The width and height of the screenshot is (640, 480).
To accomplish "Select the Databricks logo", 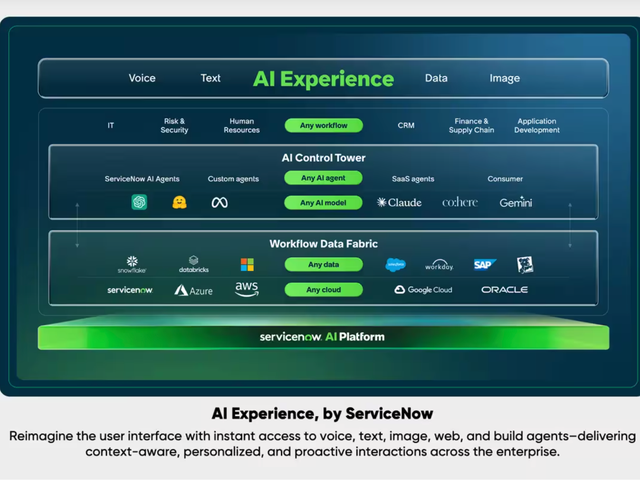I will [x=193, y=264].
